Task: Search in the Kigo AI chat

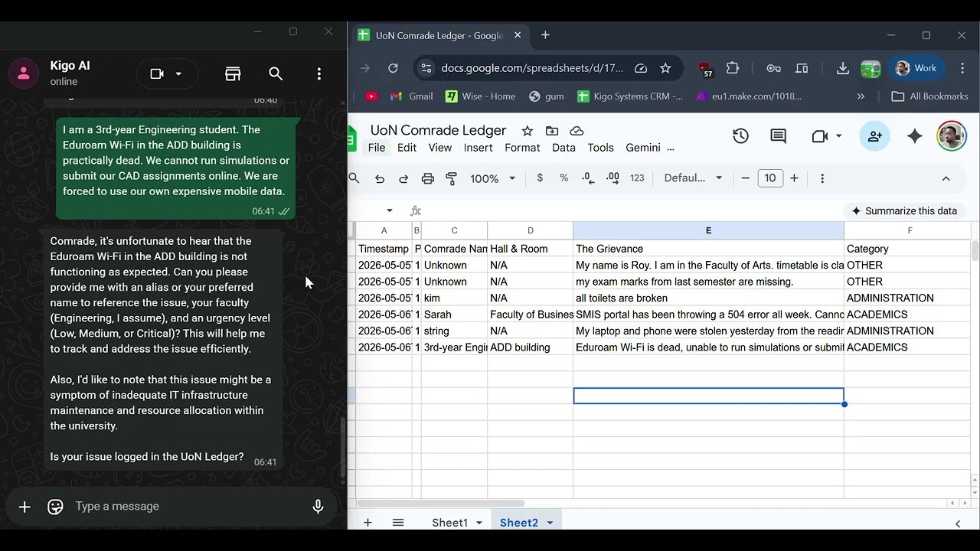Action: tap(276, 73)
